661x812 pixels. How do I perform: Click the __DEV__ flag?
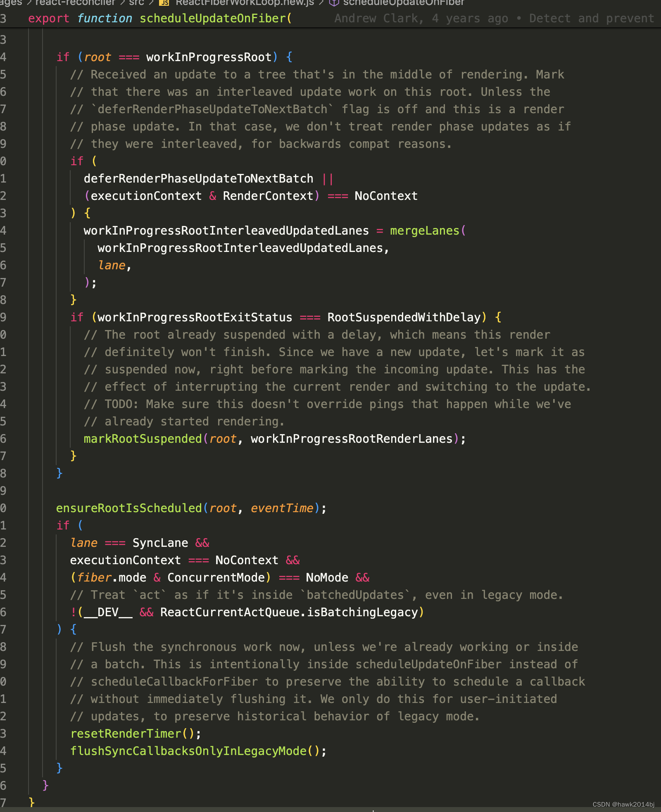108,612
